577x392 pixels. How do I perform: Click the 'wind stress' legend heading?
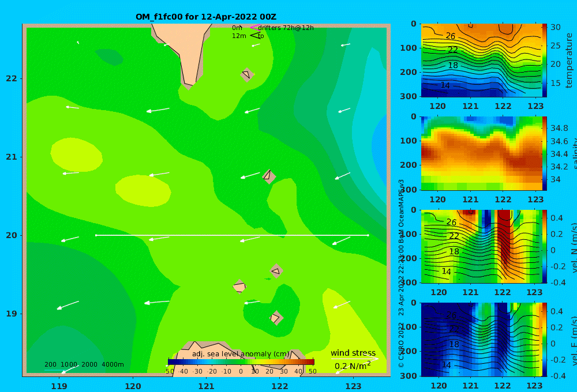click(353, 353)
